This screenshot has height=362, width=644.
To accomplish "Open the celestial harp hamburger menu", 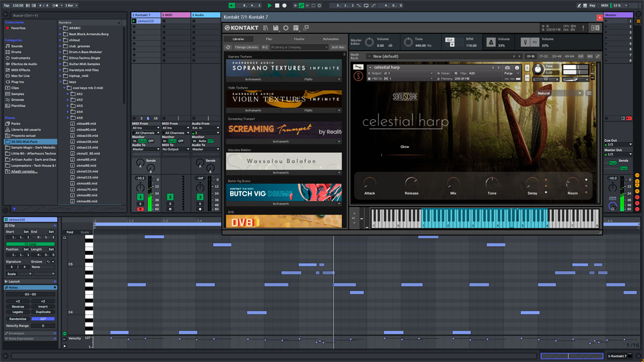I will pyautogui.click(x=589, y=93).
